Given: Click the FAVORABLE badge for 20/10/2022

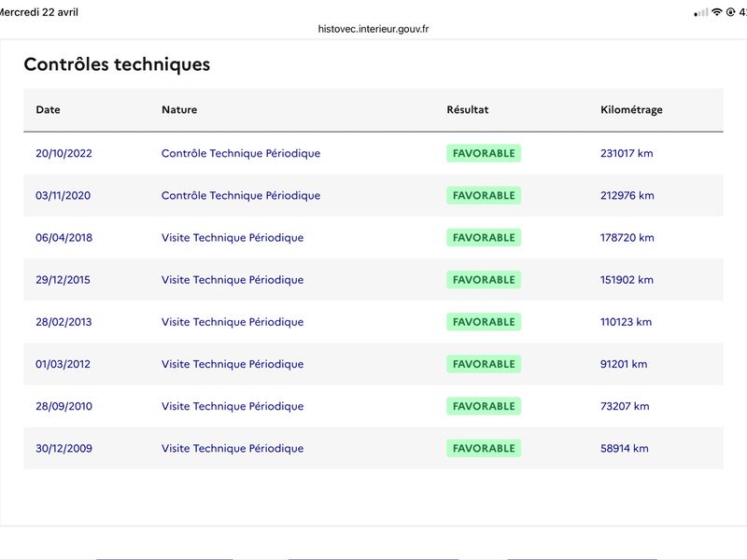Looking at the screenshot, I should 484,153.
